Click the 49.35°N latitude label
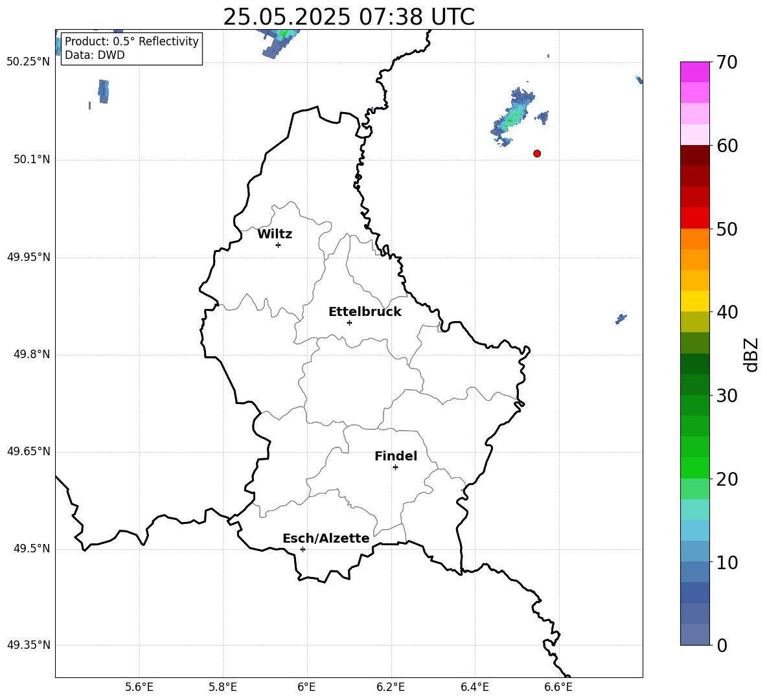Screen dimensions: 767x700 click(x=29, y=645)
